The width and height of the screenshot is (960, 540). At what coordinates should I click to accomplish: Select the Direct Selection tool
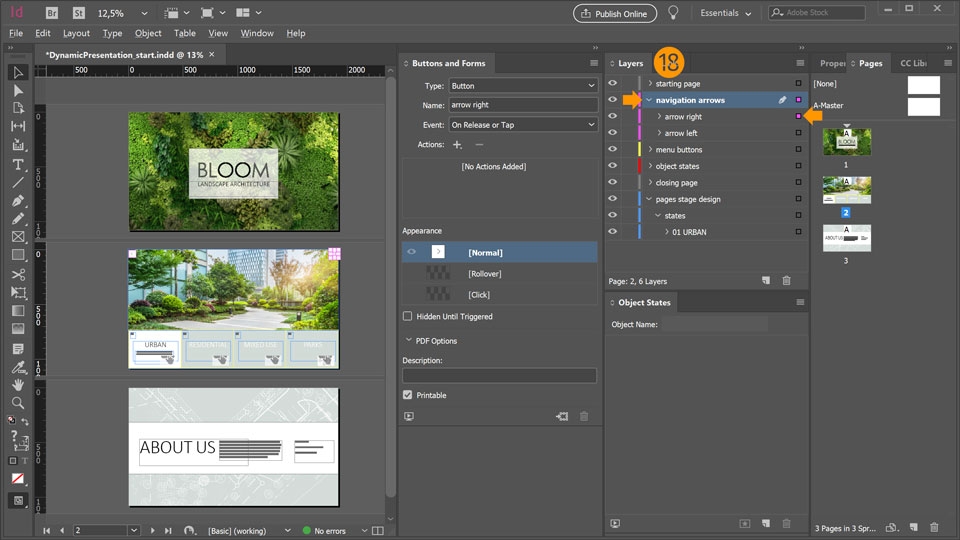[x=18, y=91]
